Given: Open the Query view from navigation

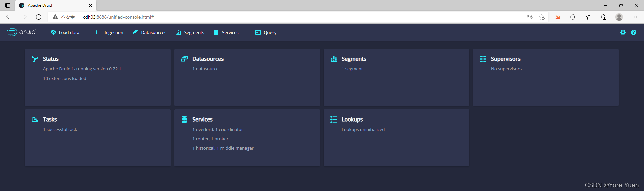Looking at the screenshot, I should point(266,32).
